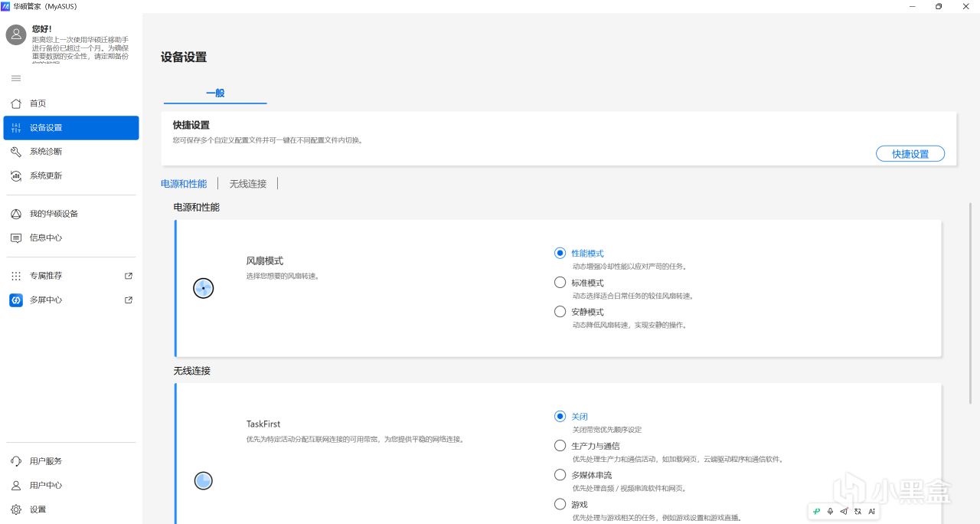Switch to the 一般 tab
The image size is (980, 524).
pos(215,93)
